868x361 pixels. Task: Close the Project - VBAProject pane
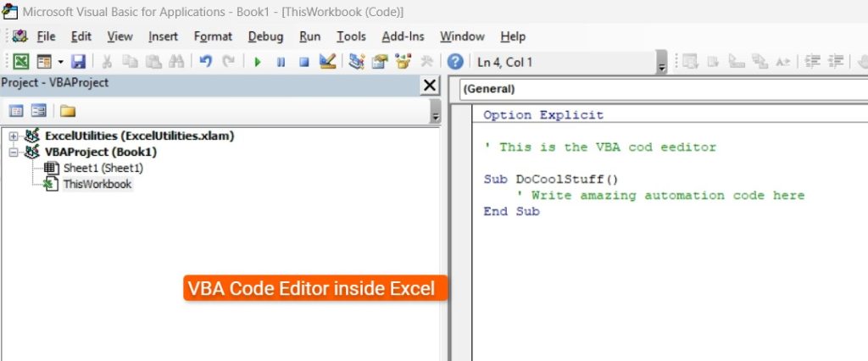point(429,86)
